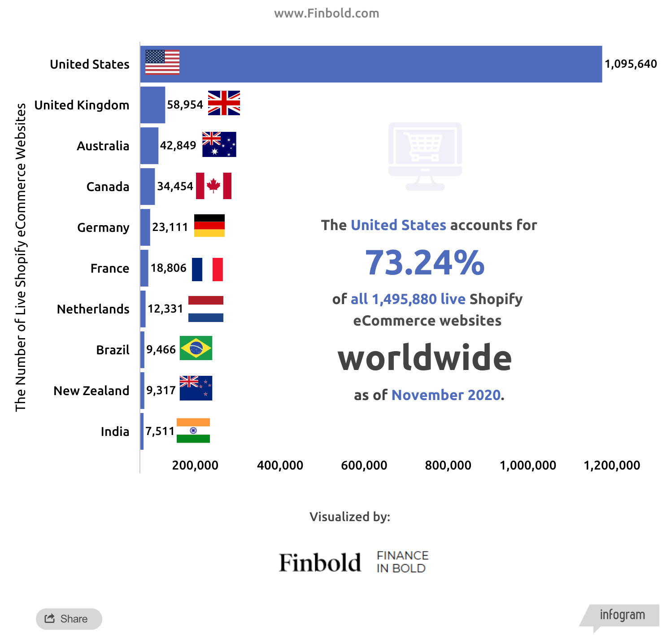
Task: Click the United Kingdom flag icon
Action: click(224, 103)
